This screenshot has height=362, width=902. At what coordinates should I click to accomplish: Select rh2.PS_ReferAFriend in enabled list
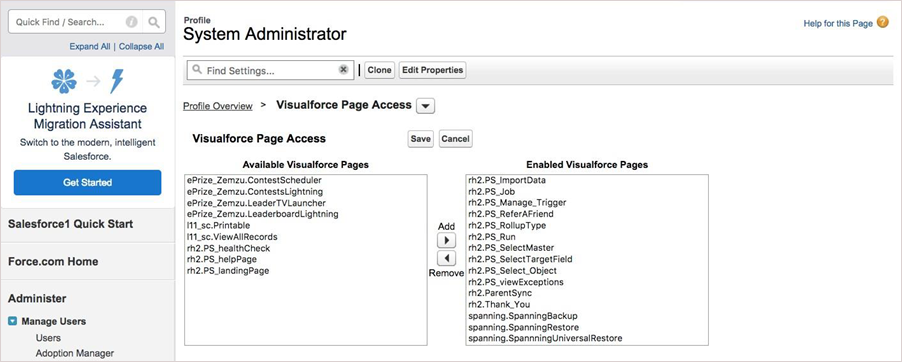click(x=587, y=214)
